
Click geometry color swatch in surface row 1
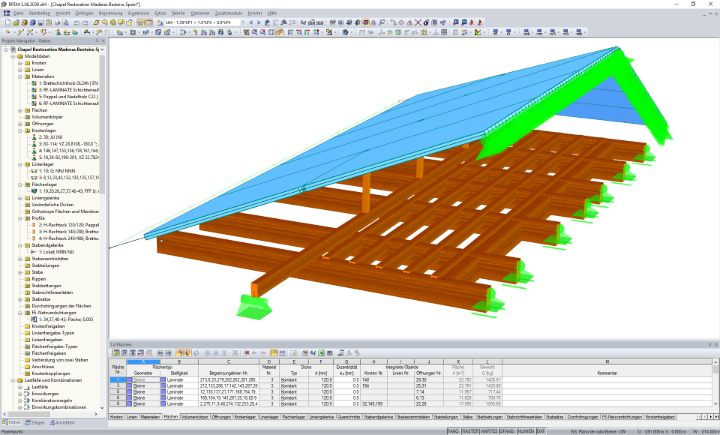click(x=129, y=380)
